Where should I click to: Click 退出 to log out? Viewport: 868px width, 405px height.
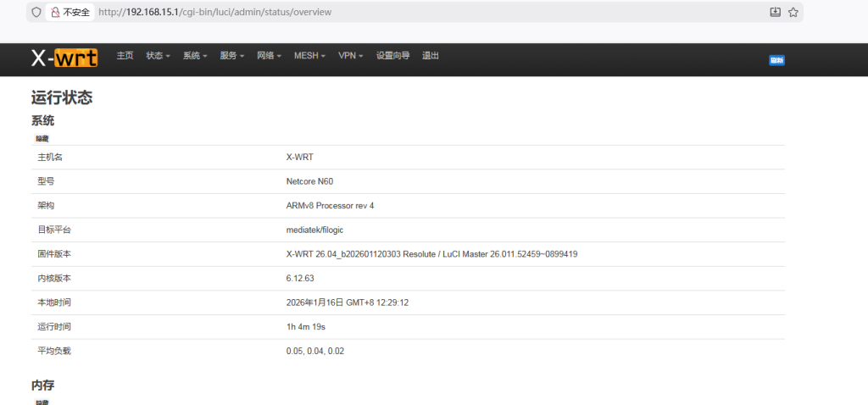tap(431, 55)
